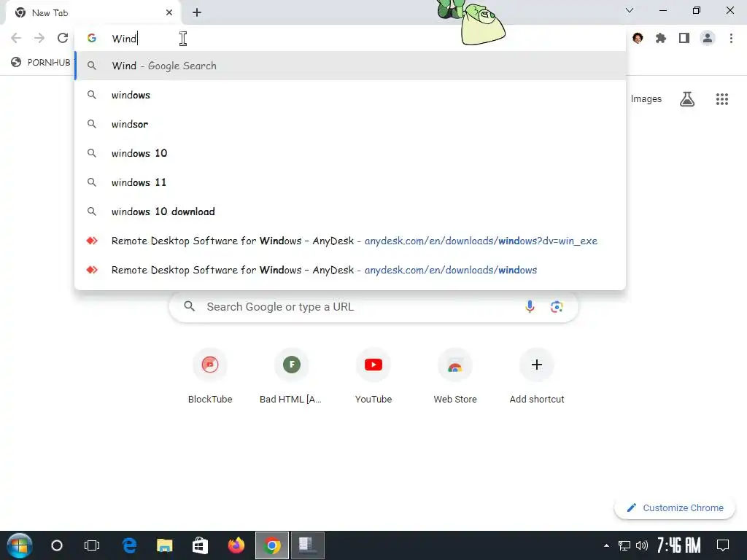Viewport: 747px width, 560px height.
Task: Open Microsoft Store from taskbar
Action: [200, 545]
